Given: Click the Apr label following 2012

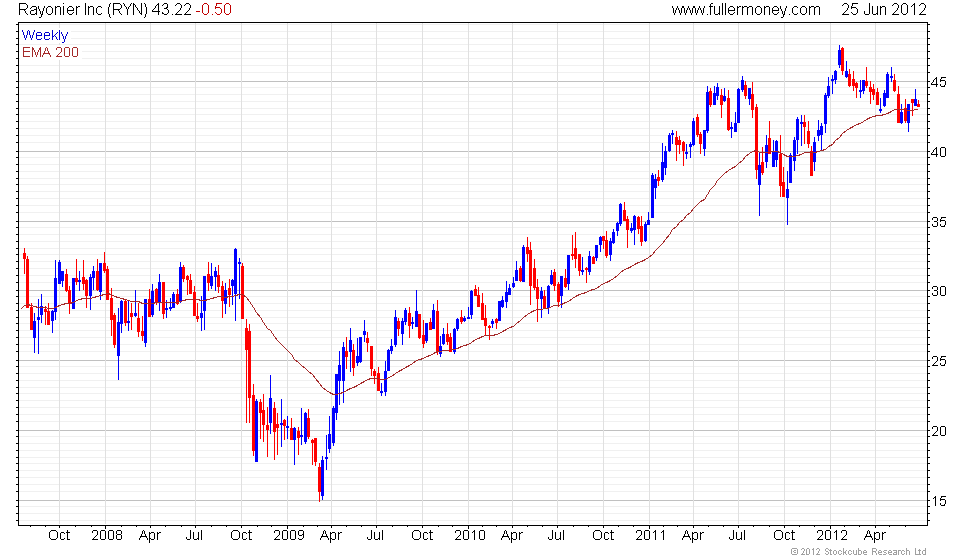Looking at the screenshot, I should [874, 536].
